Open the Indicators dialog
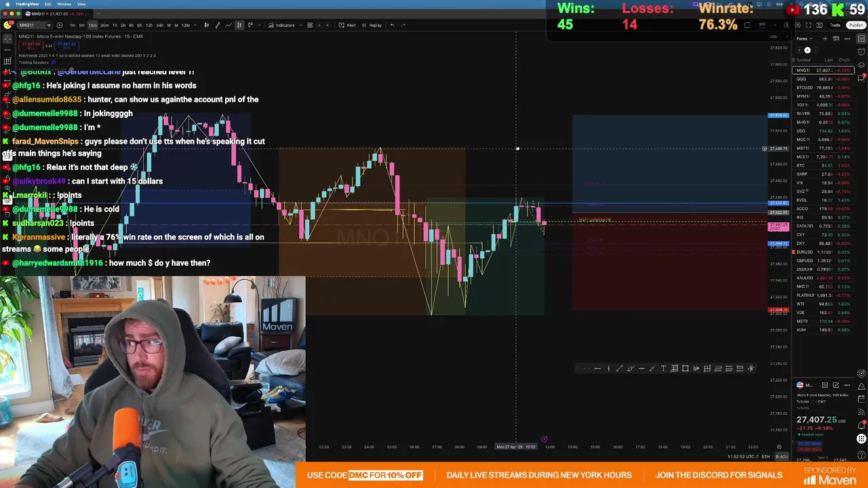Screen dimensions: 868x488 281,25
